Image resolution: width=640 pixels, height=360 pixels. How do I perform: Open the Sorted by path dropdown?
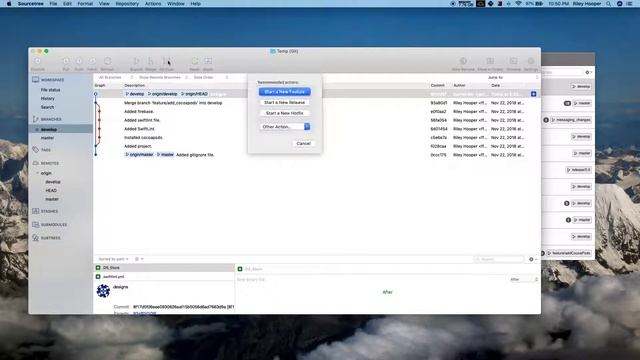coord(113,259)
